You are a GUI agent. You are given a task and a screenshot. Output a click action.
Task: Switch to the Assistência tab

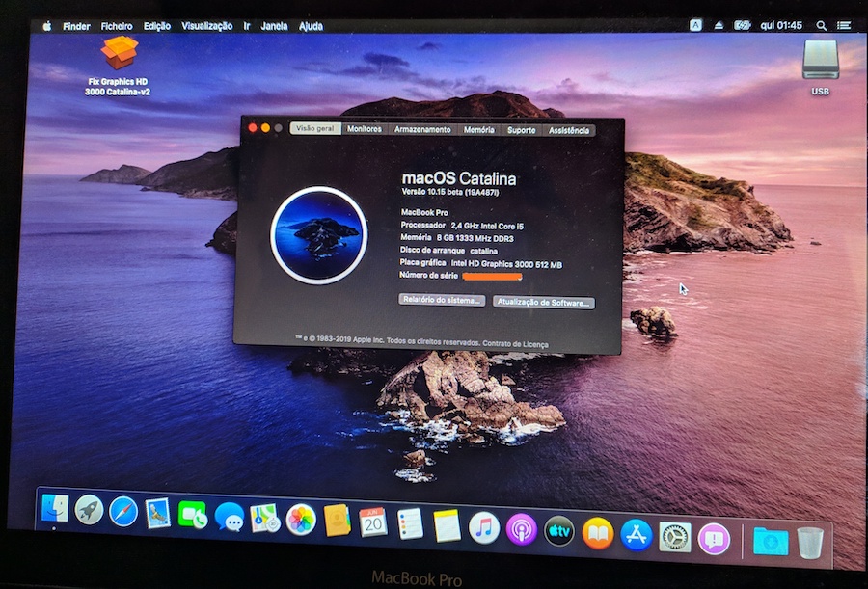click(569, 131)
